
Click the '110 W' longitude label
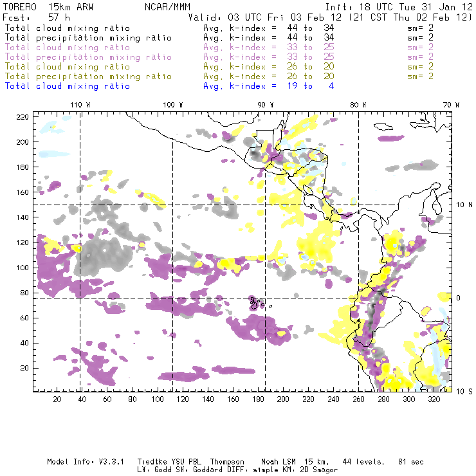[x=80, y=105]
